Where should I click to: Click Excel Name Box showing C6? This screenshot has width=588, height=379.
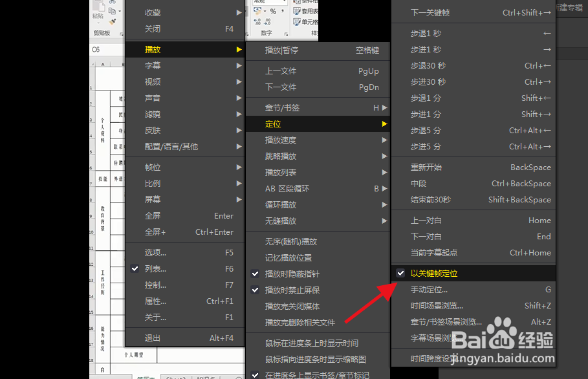tap(107, 50)
